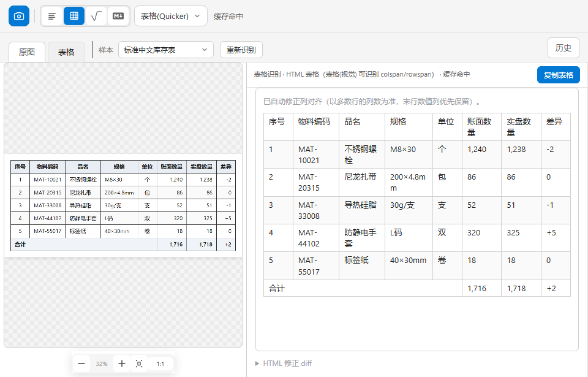Screen dimensions: 588x377
Task: Open the 原图 tab
Action: click(x=26, y=52)
